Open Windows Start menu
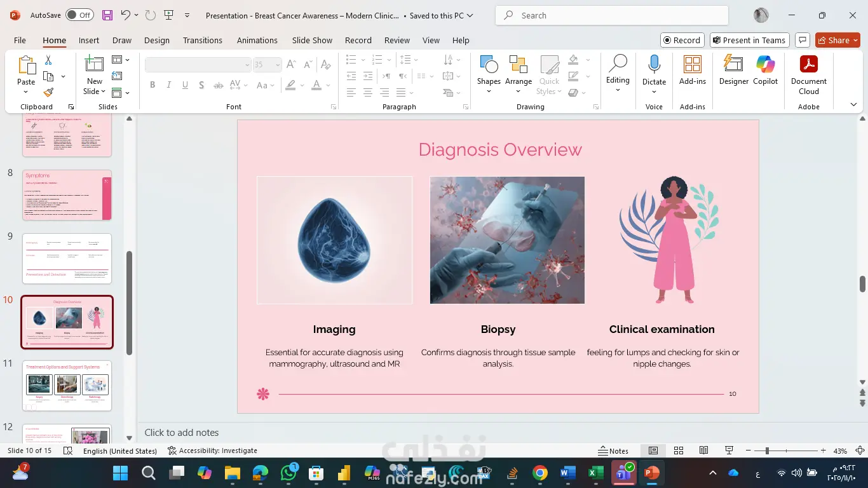This screenshot has height=488, width=868. [120, 473]
